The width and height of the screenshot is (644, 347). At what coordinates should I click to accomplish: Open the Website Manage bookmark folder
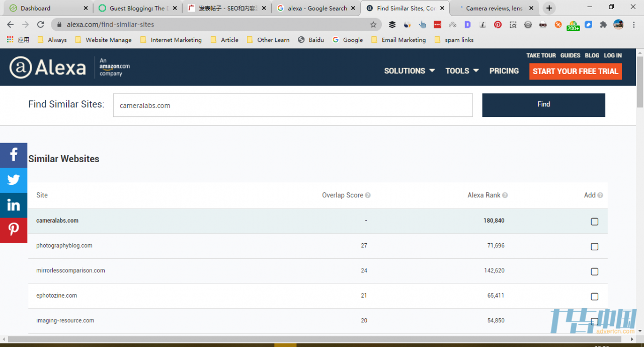[x=103, y=40]
